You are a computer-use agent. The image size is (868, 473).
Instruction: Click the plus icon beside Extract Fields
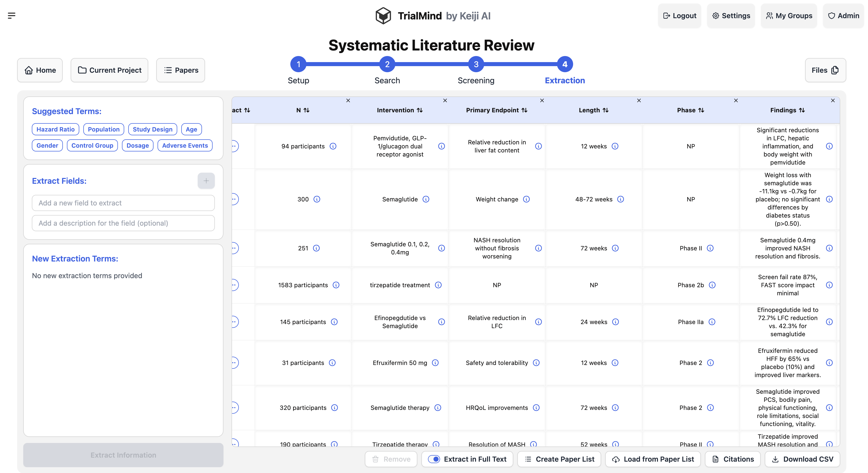click(206, 181)
